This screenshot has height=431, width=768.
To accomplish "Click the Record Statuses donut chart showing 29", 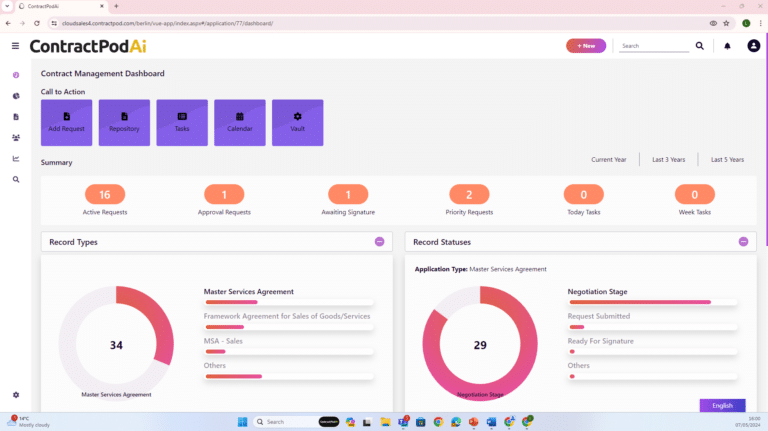I will pyautogui.click(x=480, y=344).
